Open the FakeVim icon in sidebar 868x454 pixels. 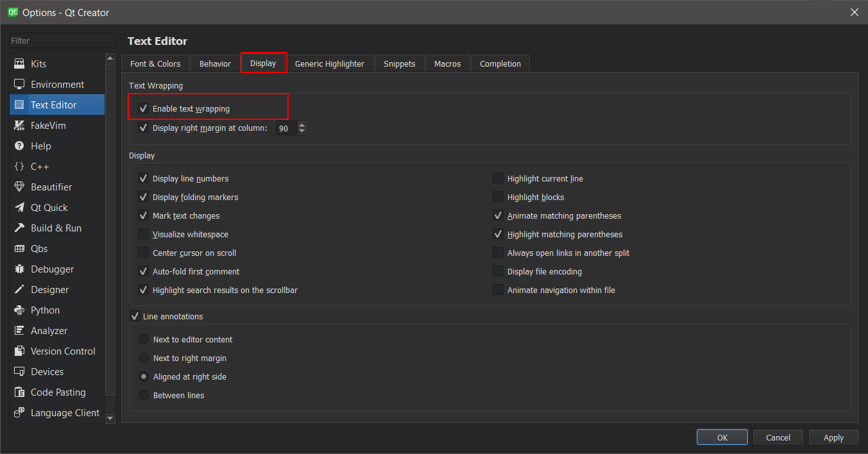click(19, 126)
